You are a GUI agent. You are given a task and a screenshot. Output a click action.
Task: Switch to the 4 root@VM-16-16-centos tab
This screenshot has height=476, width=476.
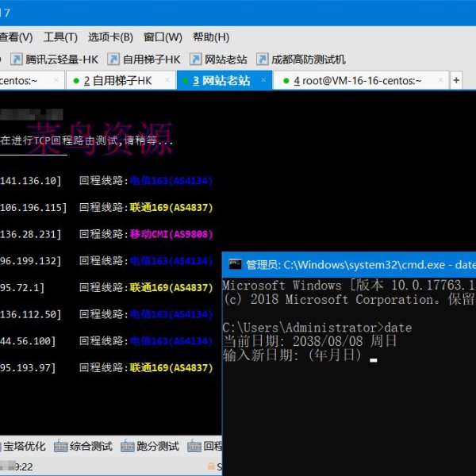point(357,81)
